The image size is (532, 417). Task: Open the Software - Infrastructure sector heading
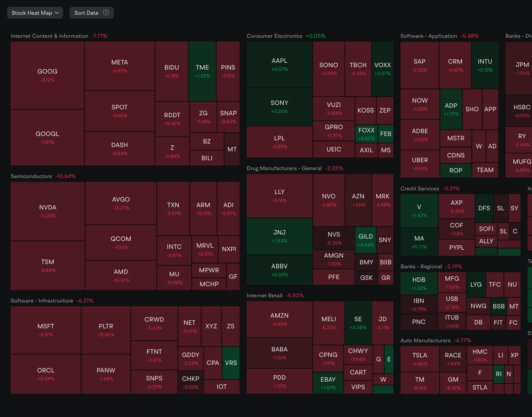(42, 301)
